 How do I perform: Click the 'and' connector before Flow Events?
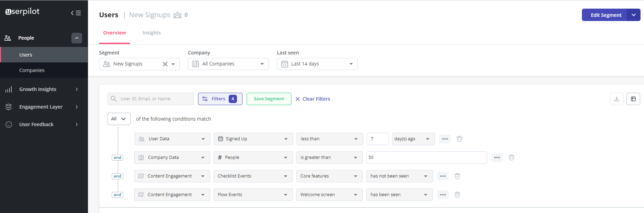tap(118, 195)
